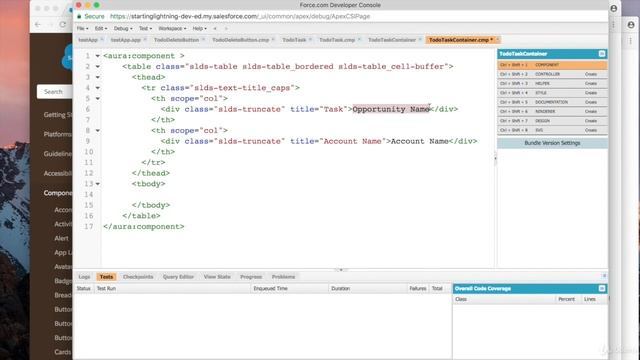Collapse the Overall Code Coverage panel
This screenshot has width=640, height=360.
602,289
